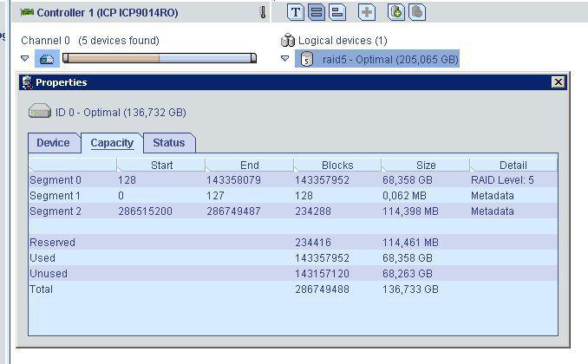
Task: Click the Blocks column header
Action: tap(337, 165)
